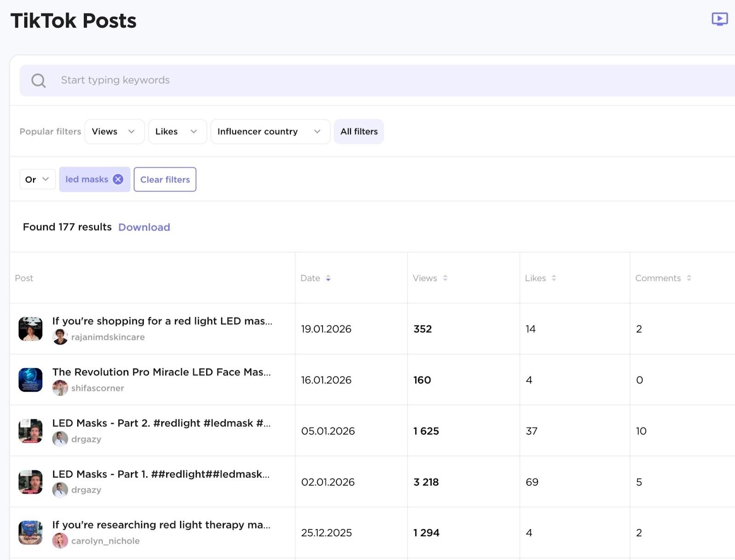Open drgazy's LED Masks Part 2 thumbnail

coord(30,431)
